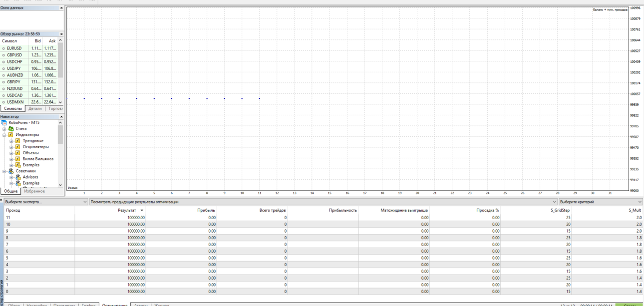The image size is (644, 306).
Task: Switch to the Детали tab
Action: click(x=35, y=108)
